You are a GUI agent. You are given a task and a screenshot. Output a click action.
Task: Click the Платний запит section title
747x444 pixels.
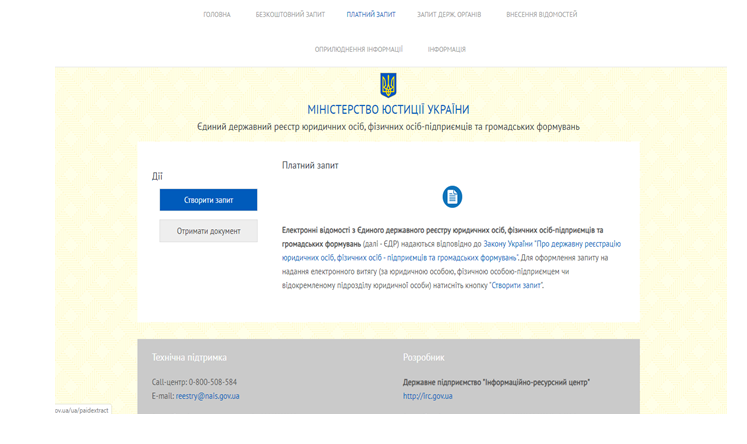click(310, 166)
